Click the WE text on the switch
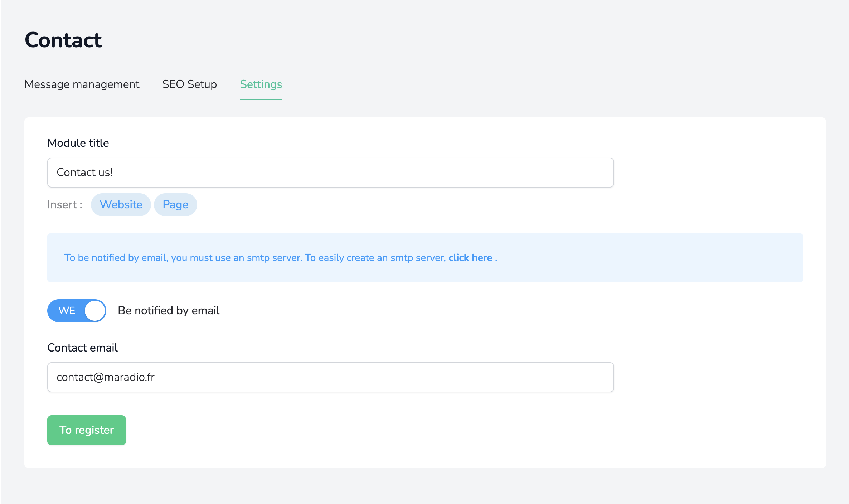The image size is (849, 504). pos(67,311)
